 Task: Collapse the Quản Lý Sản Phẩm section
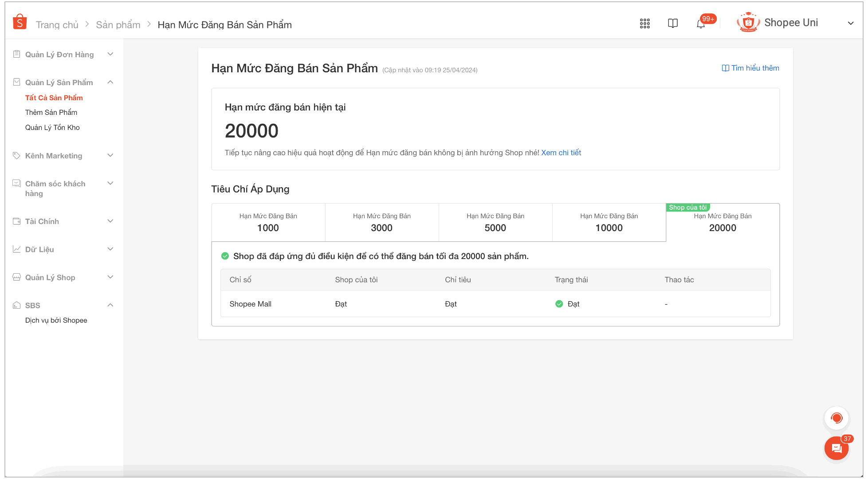[x=110, y=82]
